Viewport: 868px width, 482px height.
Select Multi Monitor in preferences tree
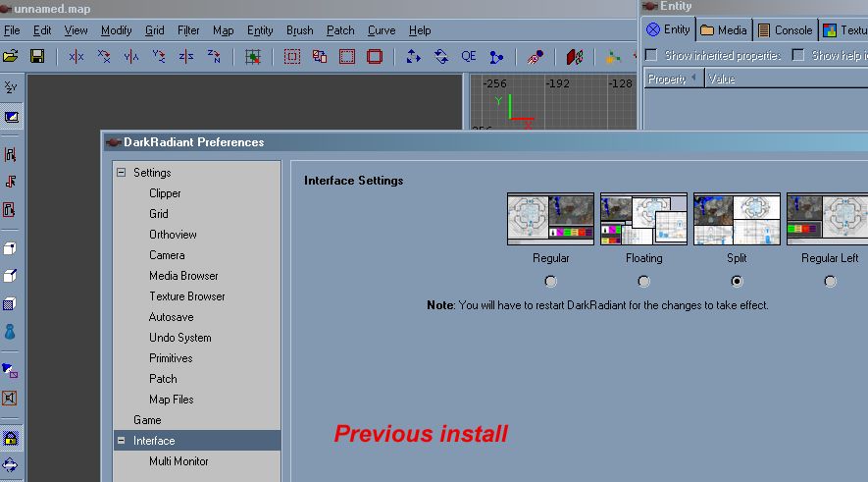179,461
